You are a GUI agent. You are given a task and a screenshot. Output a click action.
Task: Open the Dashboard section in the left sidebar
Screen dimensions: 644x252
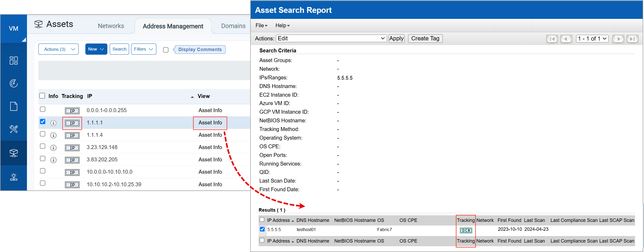click(x=14, y=60)
